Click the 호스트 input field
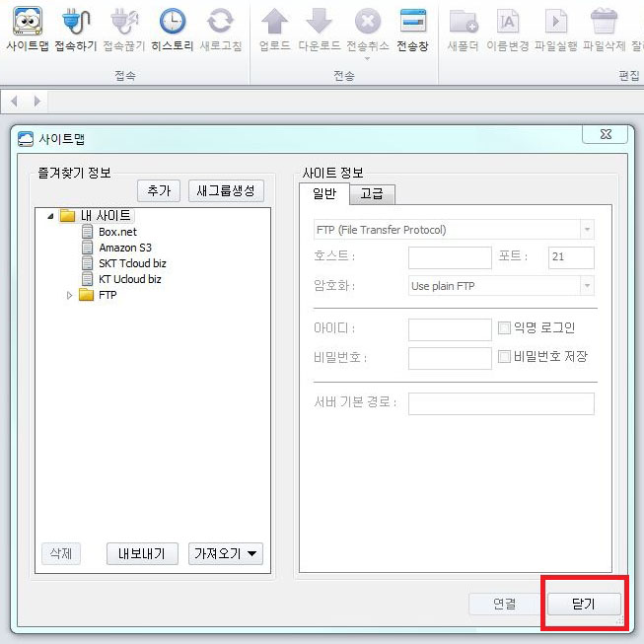The height and width of the screenshot is (644, 644). [450, 257]
